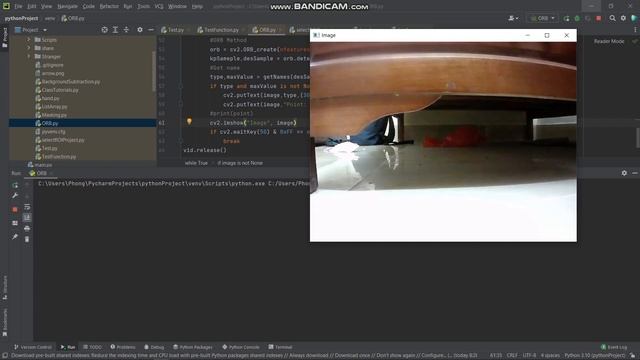Screen dimensions: 640x360
Task: Open the File menu
Action: (x=18, y=7)
